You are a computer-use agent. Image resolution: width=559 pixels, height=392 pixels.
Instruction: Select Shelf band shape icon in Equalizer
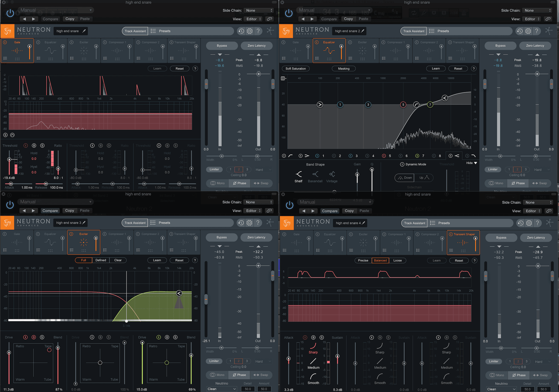click(299, 174)
